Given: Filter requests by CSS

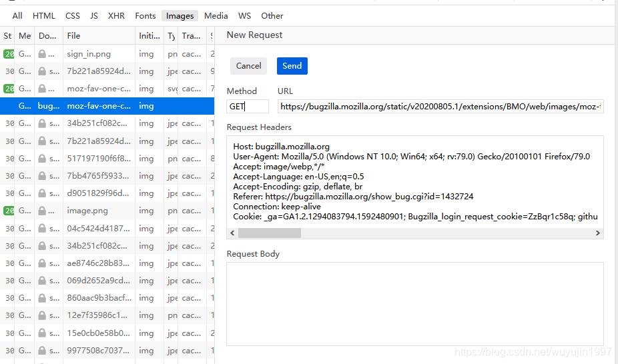Looking at the screenshot, I should (73, 16).
